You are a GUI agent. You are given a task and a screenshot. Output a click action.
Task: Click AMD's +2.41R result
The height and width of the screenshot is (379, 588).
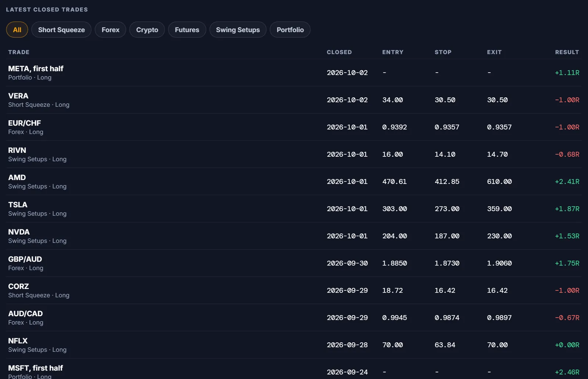(567, 181)
